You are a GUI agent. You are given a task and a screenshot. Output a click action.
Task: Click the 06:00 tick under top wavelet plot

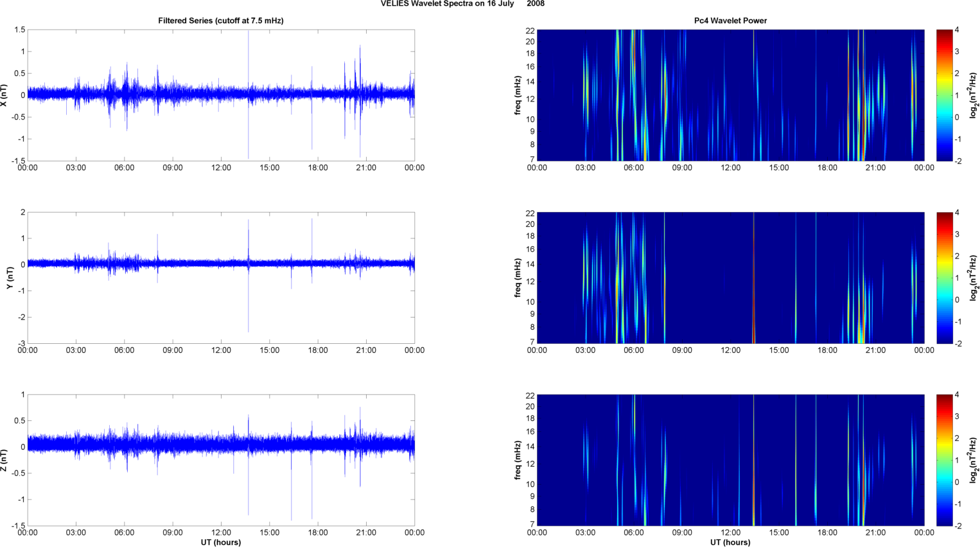click(x=634, y=168)
